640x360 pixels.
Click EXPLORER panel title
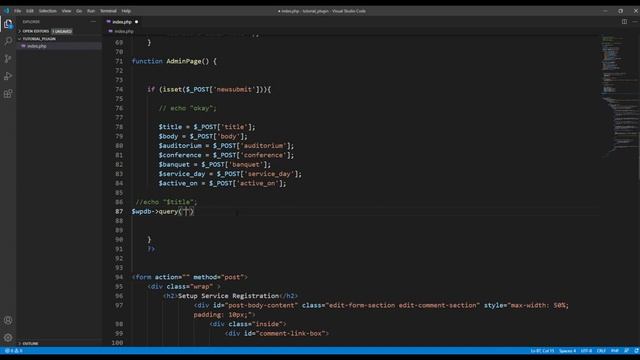pos(31,22)
